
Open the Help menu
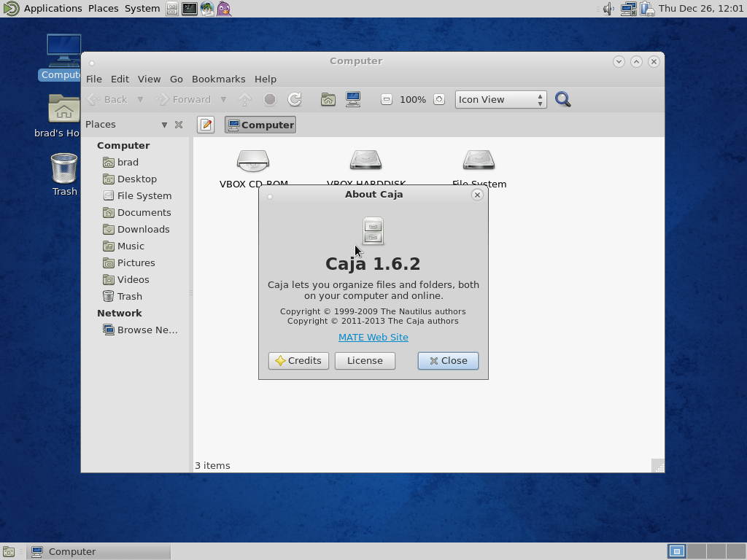coord(266,79)
